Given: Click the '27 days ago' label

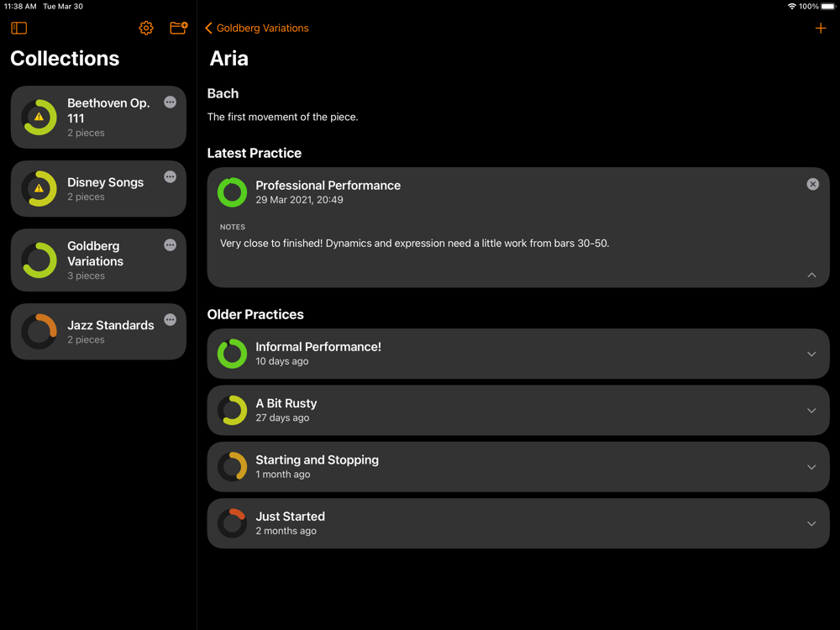Looking at the screenshot, I should [282, 417].
